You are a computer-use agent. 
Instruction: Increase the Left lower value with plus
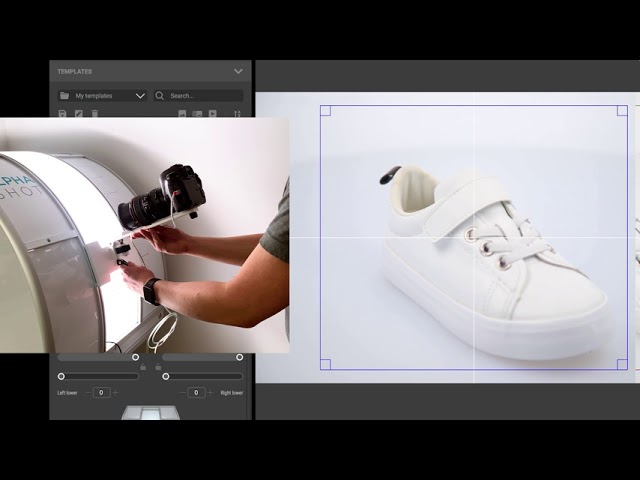coord(116,393)
